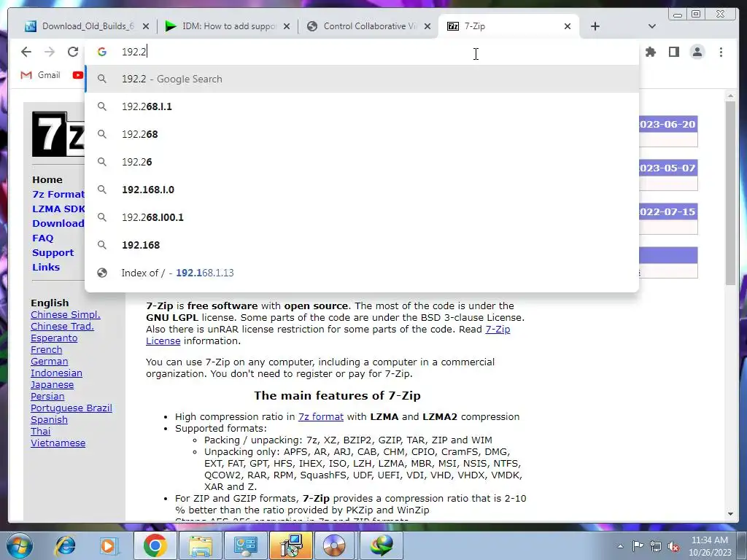Switch language to Esperanto
This screenshot has height=560, width=747.
pos(54,338)
